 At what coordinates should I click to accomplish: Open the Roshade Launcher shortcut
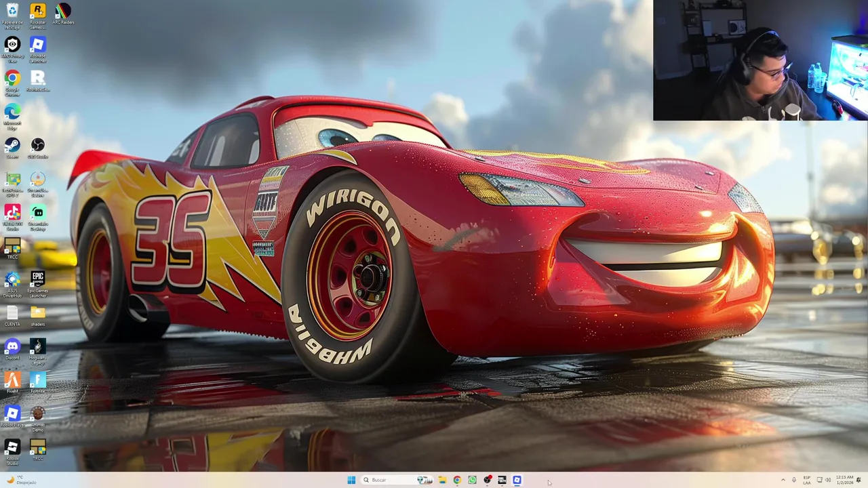pyautogui.click(x=38, y=50)
